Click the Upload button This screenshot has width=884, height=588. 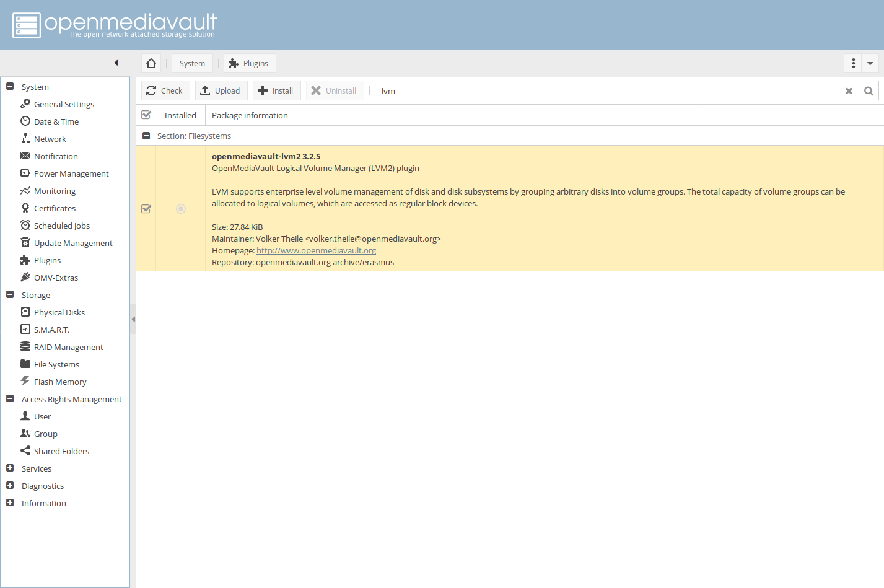click(x=221, y=90)
